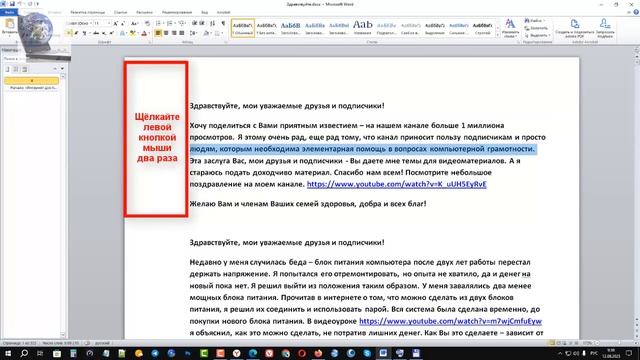The height and width of the screenshot is (360, 640).
Task: Click the Найти button
Action: click(x=536, y=20)
